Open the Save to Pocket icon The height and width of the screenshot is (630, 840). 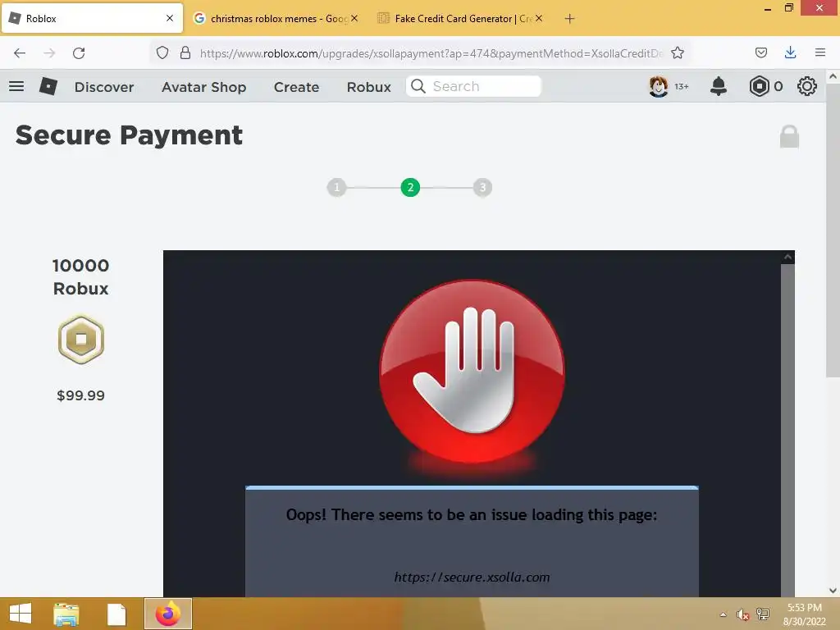[760, 52]
